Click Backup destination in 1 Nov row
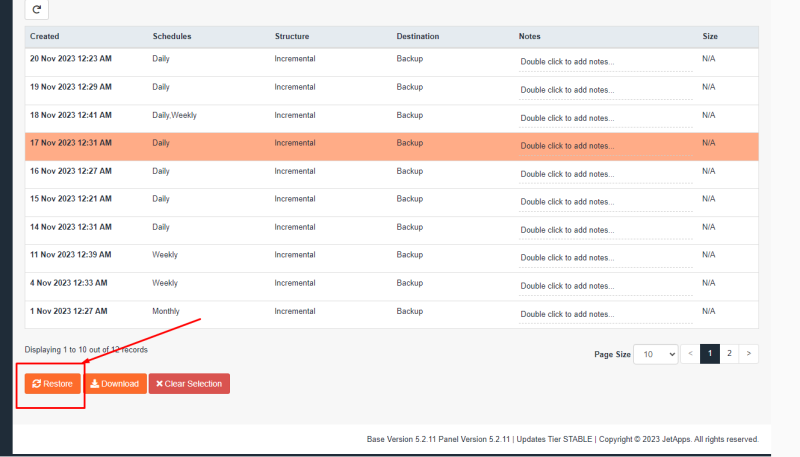This screenshot has width=800, height=457. [x=410, y=311]
